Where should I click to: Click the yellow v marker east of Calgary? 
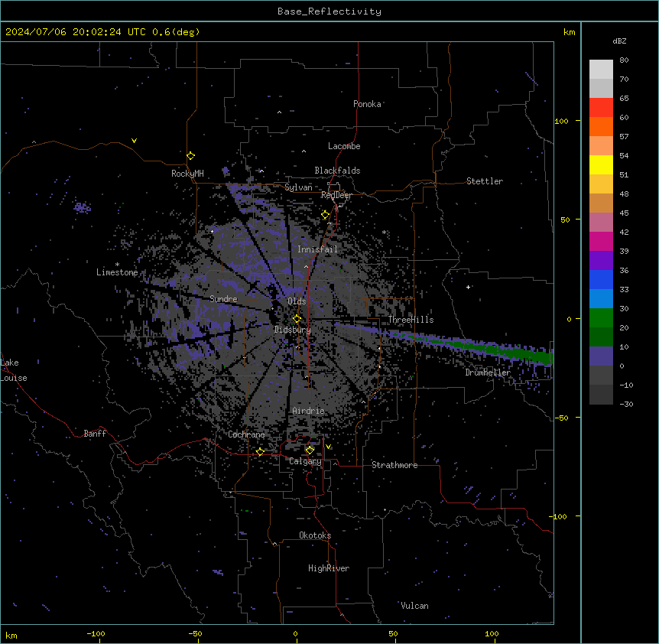[328, 447]
